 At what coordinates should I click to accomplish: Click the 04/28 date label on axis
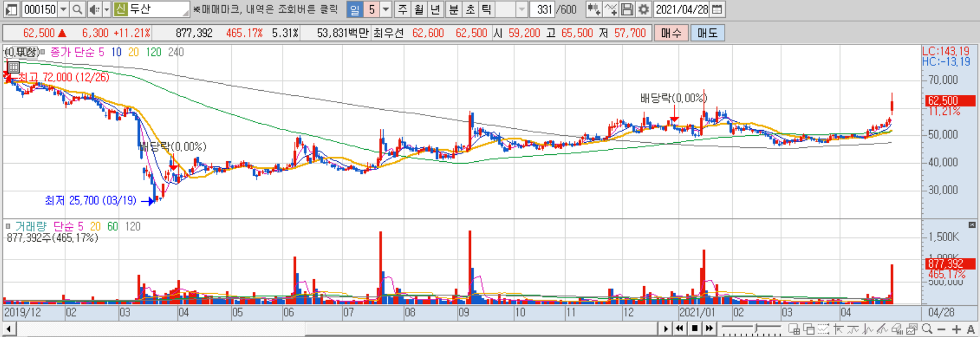point(941,312)
